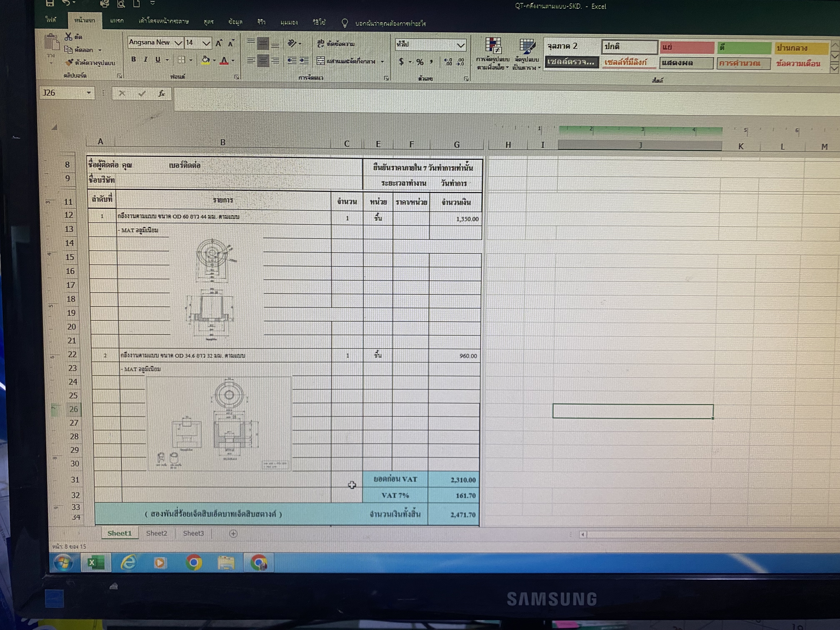Click the Insert Function fx icon
The image size is (840, 630).
[x=161, y=93]
